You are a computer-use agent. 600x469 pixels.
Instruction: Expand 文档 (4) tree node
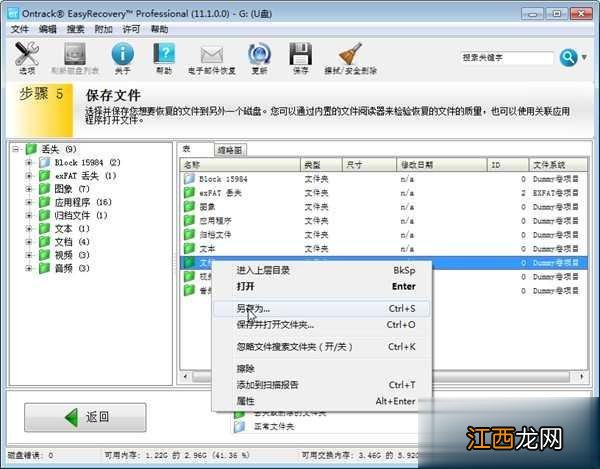pos(28,242)
